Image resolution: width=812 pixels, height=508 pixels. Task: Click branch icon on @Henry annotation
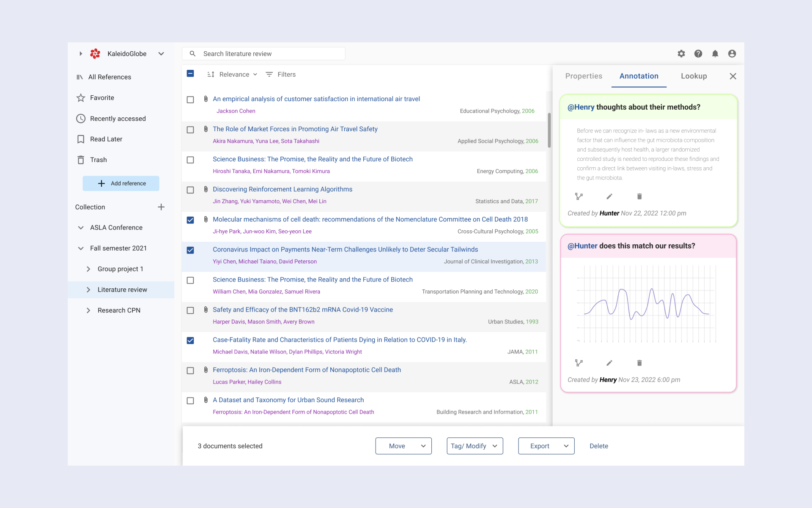pos(579,196)
